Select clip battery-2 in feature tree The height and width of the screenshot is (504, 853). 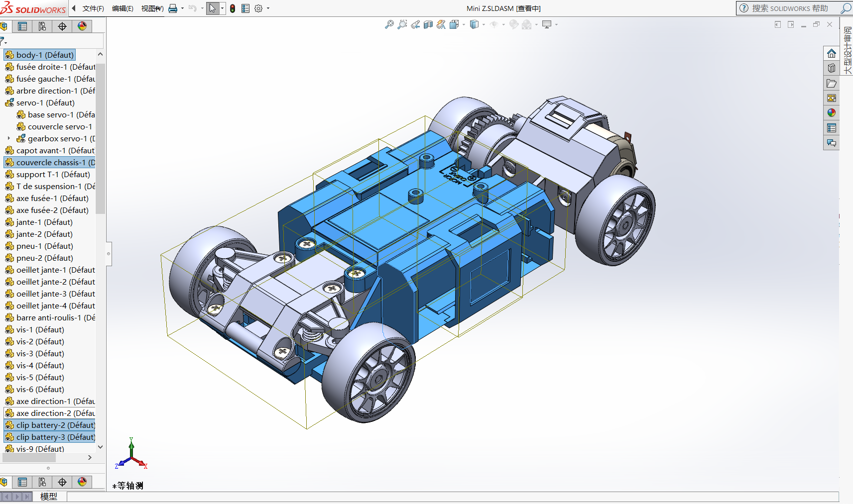[x=55, y=425]
